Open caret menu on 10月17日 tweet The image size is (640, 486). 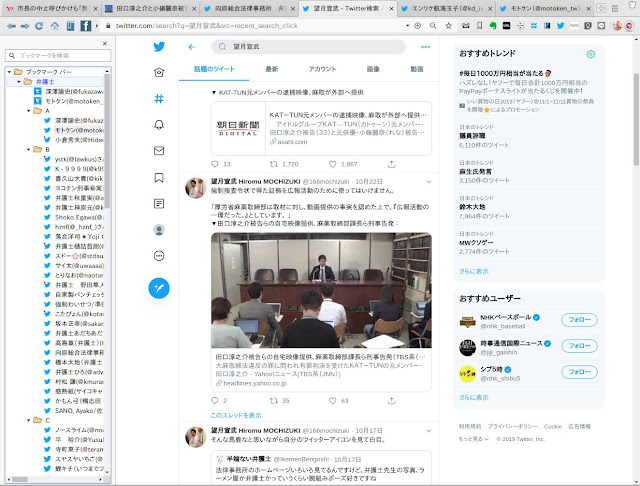pyautogui.click(x=429, y=431)
